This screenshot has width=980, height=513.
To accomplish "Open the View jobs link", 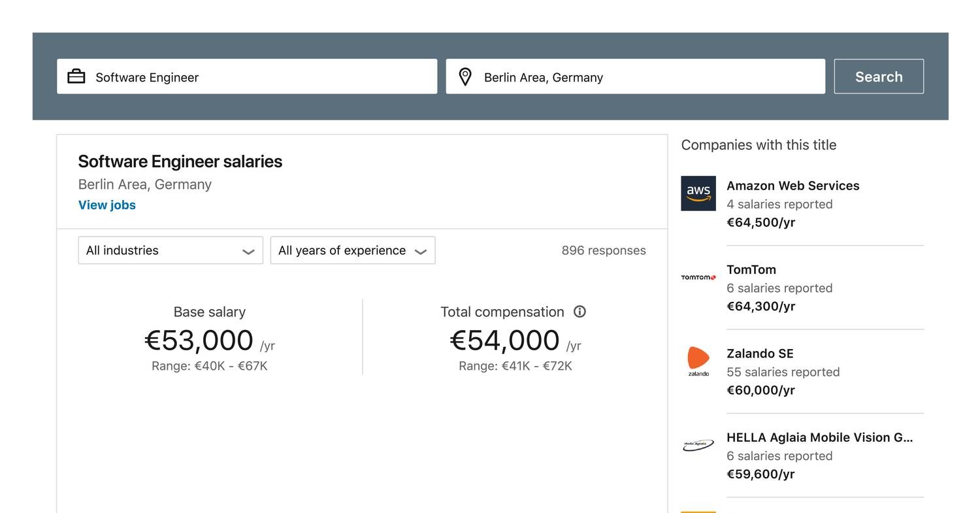I will (106, 205).
